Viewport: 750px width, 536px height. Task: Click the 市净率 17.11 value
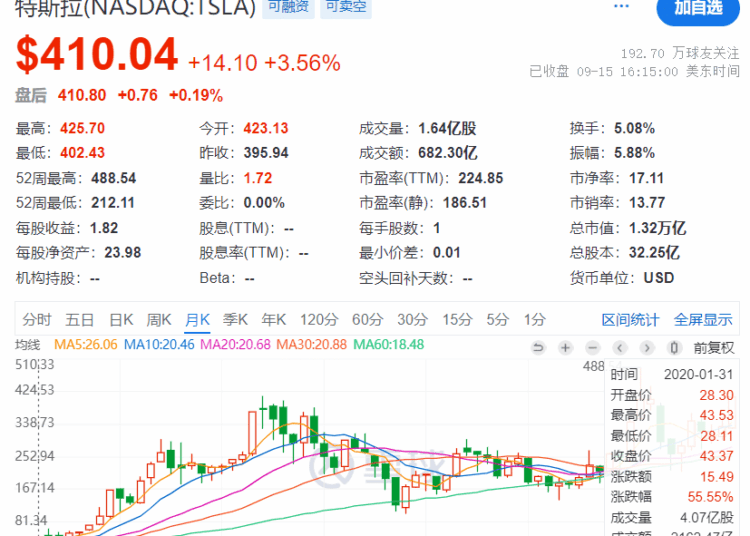pos(647,178)
